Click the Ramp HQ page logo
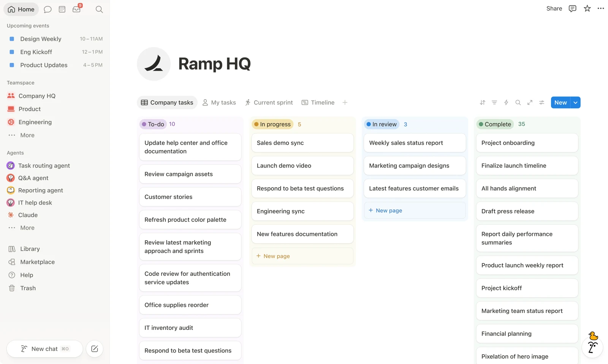 tap(154, 64)
